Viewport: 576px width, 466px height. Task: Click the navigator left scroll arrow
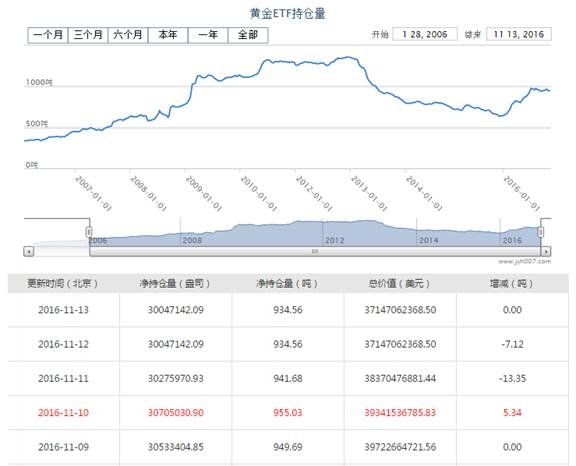[x=29, y=252]
